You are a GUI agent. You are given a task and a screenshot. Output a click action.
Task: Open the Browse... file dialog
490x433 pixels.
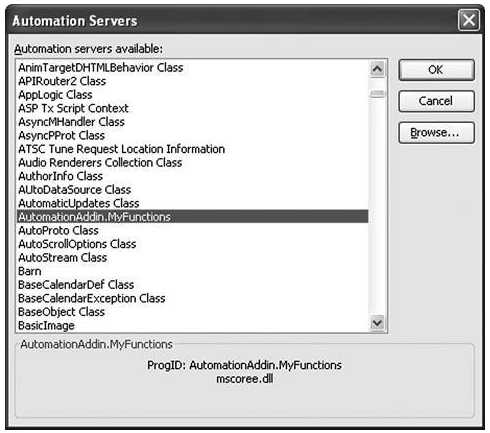pyautogui.click(x=436, y=132)
